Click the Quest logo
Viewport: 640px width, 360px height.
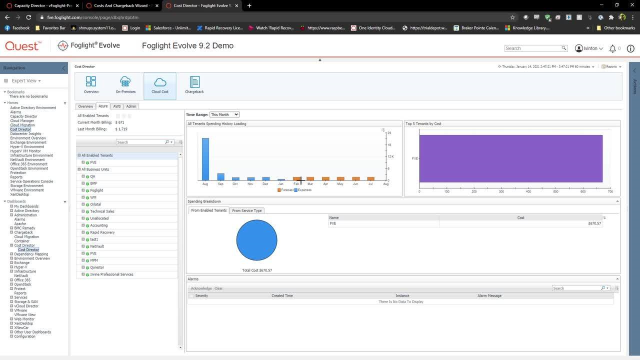click(23, 46)
